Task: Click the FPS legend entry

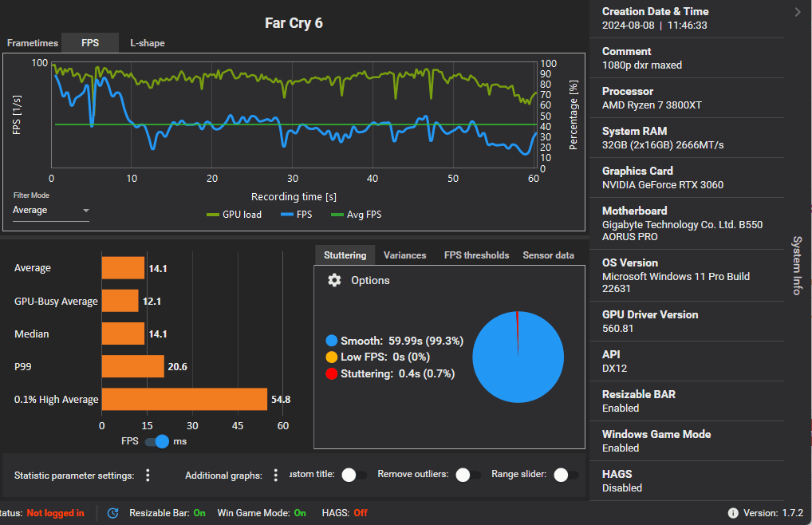Action: click(296, 215)
